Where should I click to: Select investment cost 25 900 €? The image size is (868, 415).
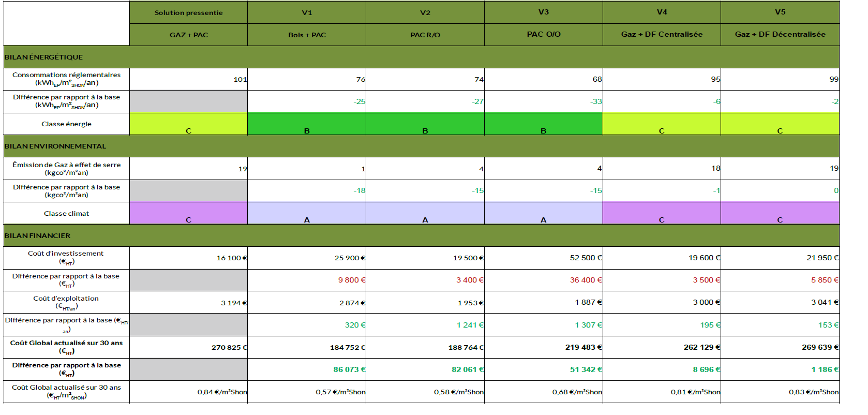[x=307, y=258]
